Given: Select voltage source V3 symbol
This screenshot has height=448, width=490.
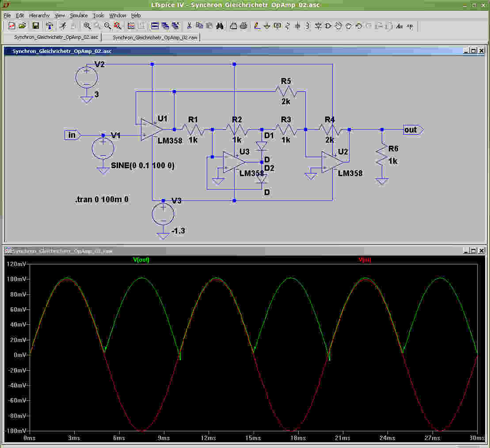Looking at the screenshot, I should coord(163,214).
